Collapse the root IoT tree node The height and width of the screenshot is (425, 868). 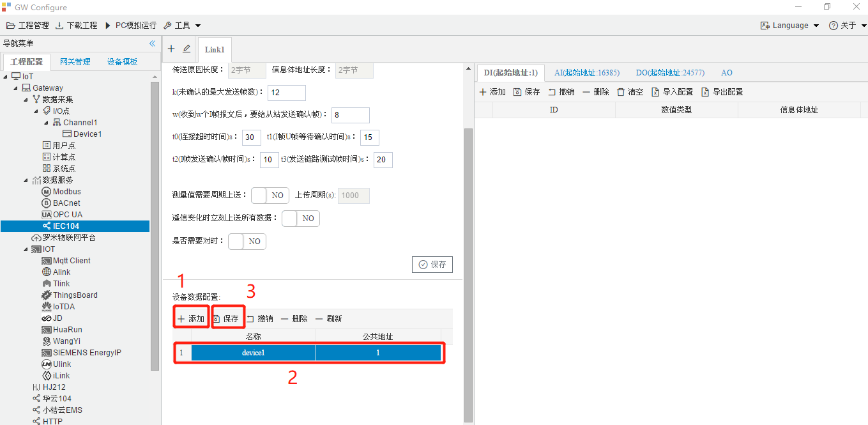pos(6,77)
